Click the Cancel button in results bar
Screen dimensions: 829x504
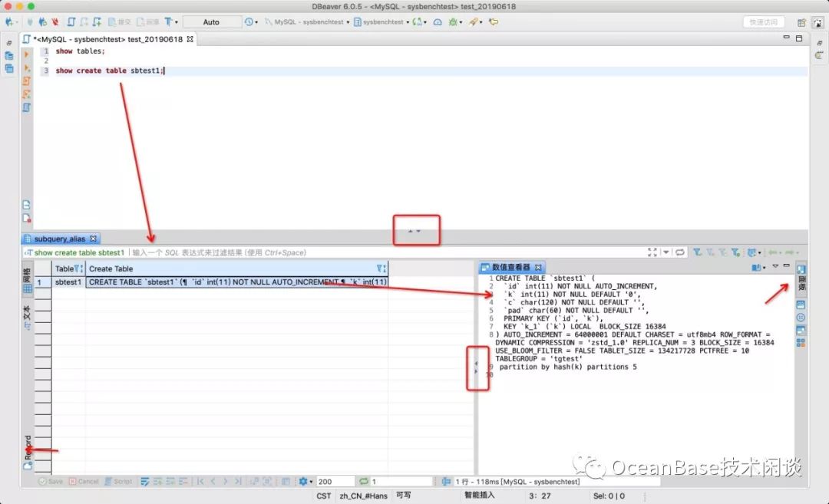84,481
